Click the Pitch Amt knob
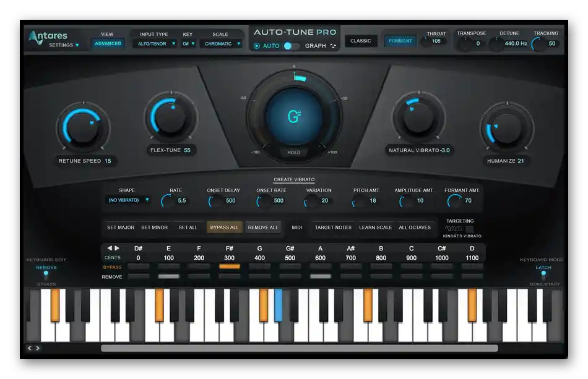588x379 pixels. click(x=359, y=201)
